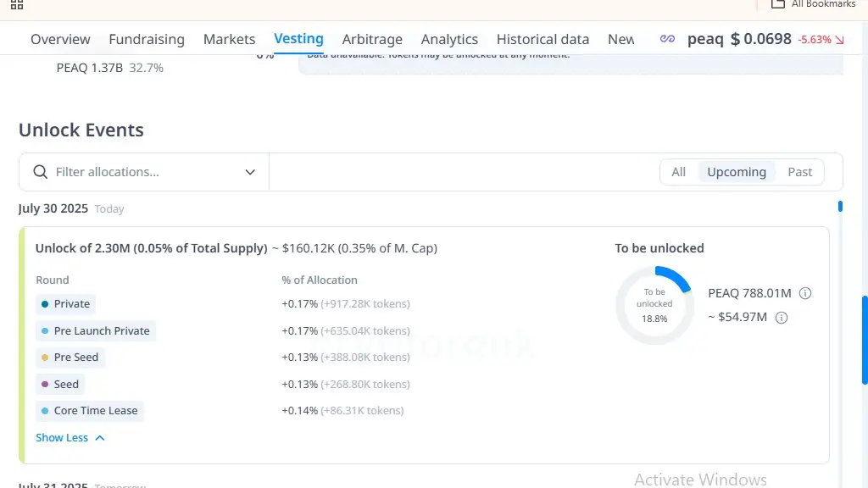Show Past unlock events
The width and height of the screenshot is (868, 488).
800,172
